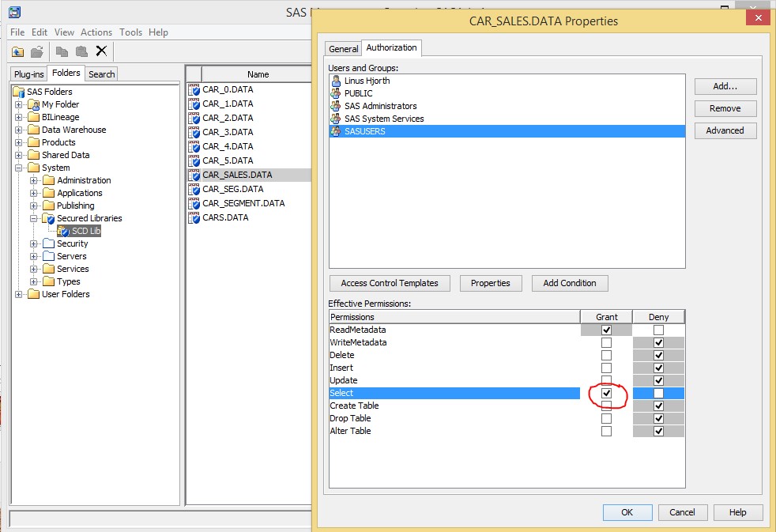This screenshot has width=776, height=532.
Task: Click the SASUSERS group icon
Action: [336, 131]
